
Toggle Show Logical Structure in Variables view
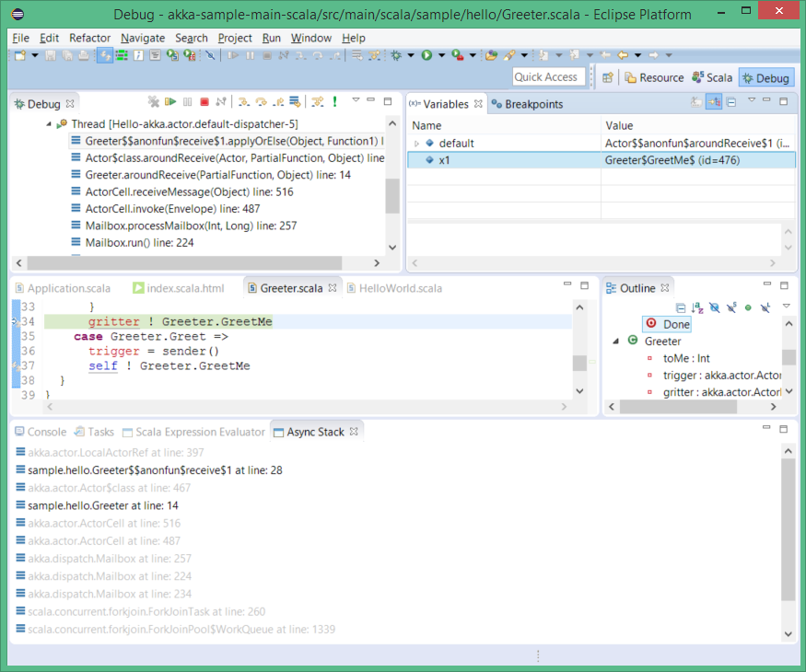coord(714,102)
